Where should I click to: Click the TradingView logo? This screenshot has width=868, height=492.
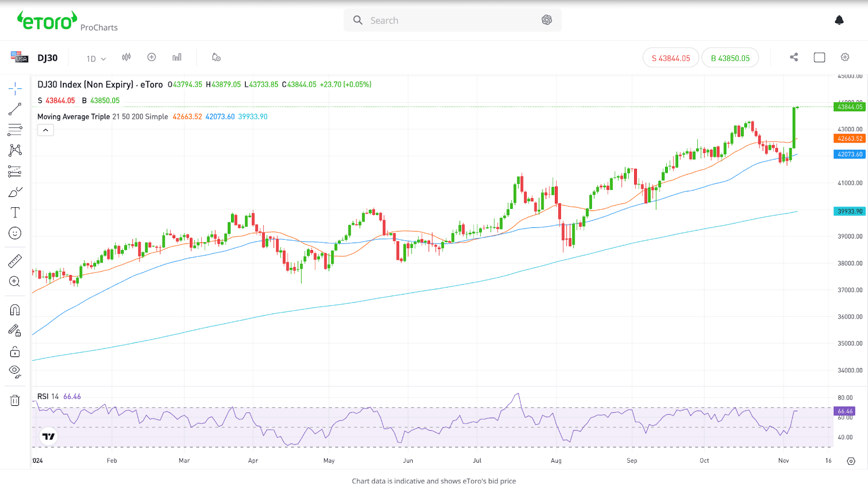[49, 436]
